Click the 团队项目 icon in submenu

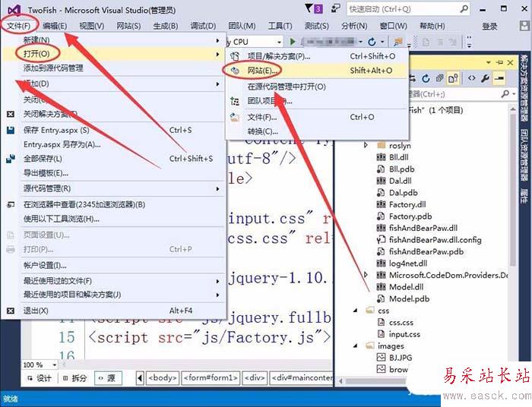click(x=235, y=101)
